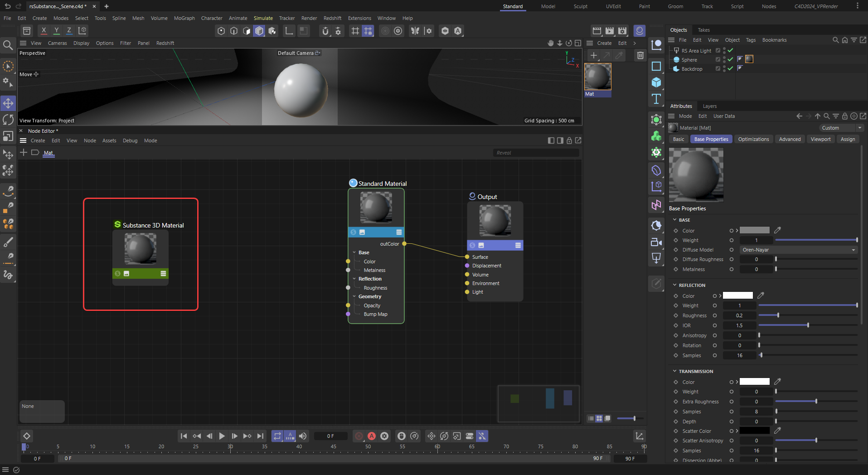Click the Base Color swatch
The image size is (868, 475).
(x=754, y=230)
